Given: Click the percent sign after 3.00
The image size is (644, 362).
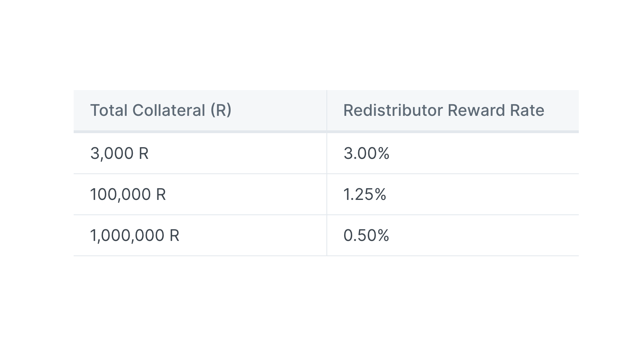Looking at the screenshot, I should 384,154.
